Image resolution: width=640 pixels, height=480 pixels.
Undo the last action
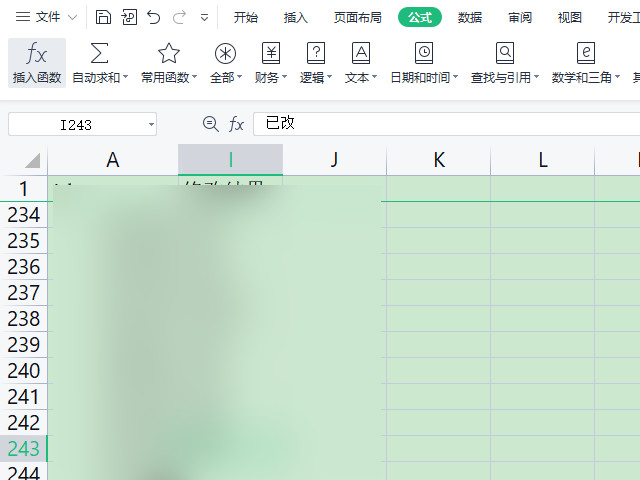click(x=154, y=17)
